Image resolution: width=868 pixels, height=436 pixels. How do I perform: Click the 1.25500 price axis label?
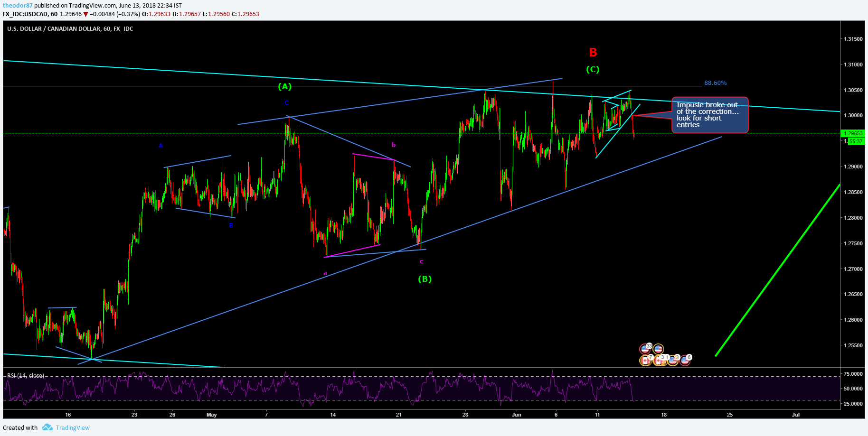point(853,345)
